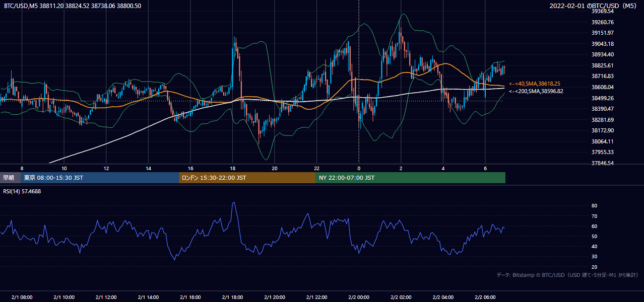Click the 2/1 16:00 time axis label
This screenshot has width=644, height=302.
(190, 297)
